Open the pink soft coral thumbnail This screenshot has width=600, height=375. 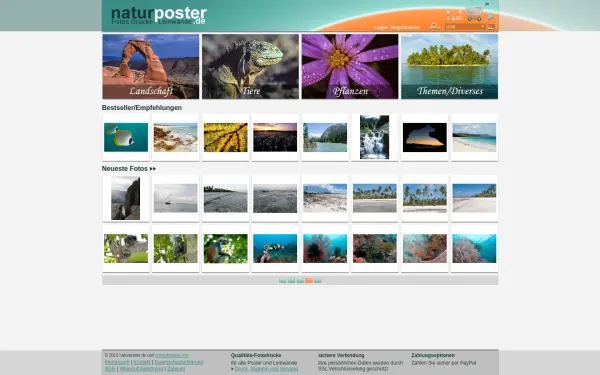click(x=425, y=249)
